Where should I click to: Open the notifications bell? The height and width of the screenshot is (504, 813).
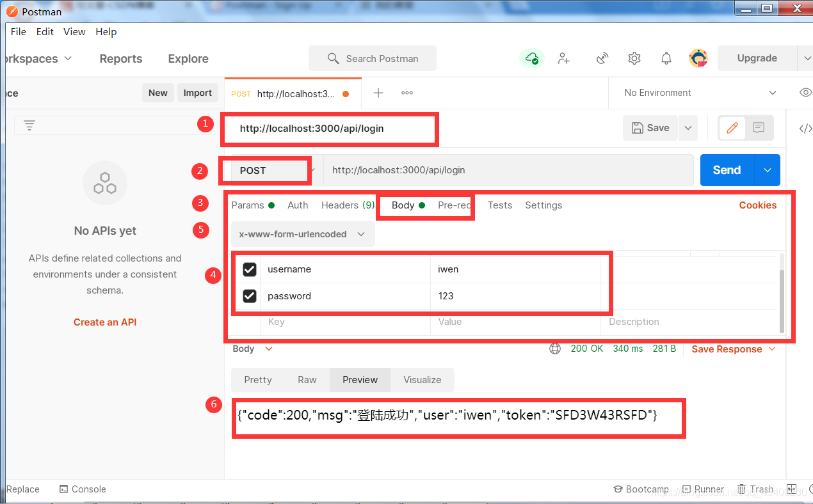(666, 58)
